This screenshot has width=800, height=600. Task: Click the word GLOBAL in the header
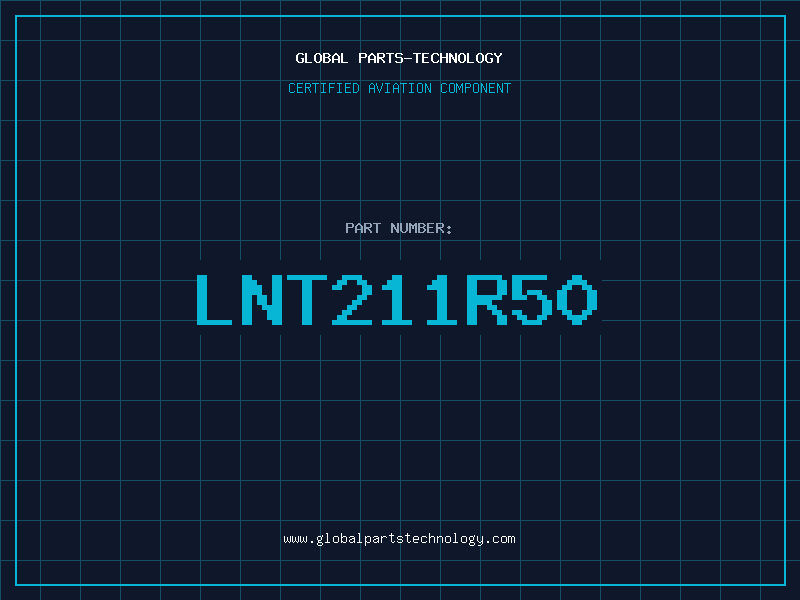tap(321, 58)
